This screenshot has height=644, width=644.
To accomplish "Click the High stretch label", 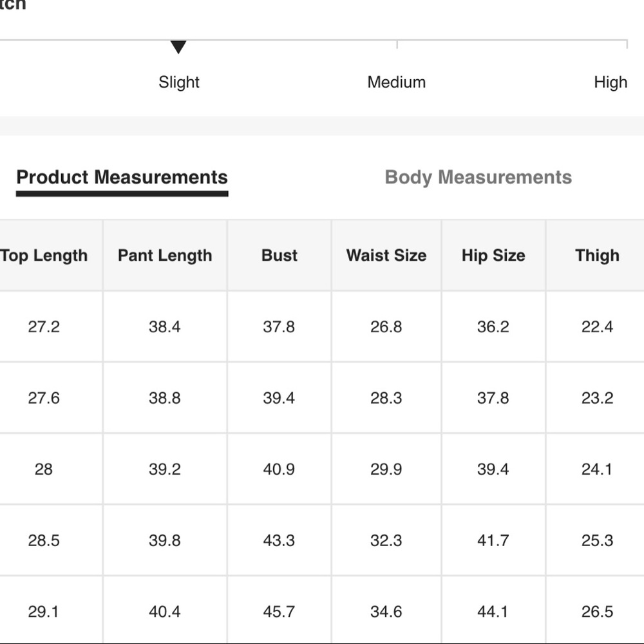I will (611, 82).
